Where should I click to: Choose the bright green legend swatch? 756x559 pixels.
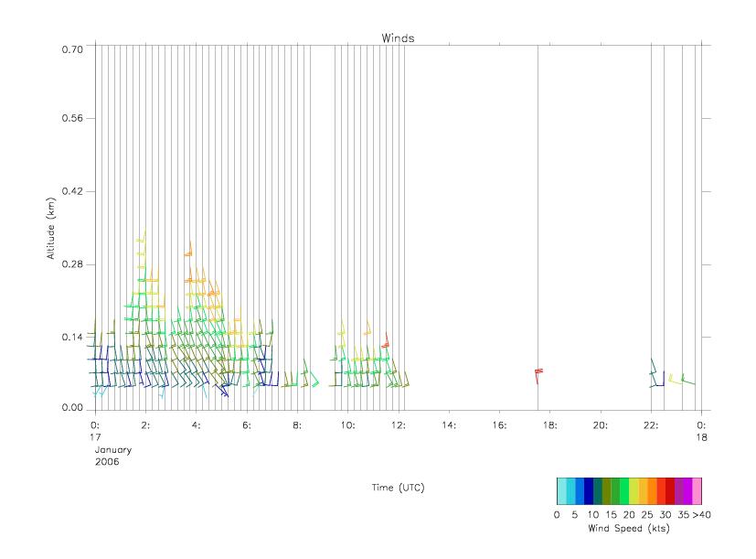pyautogui.click(x=625, y=491)
